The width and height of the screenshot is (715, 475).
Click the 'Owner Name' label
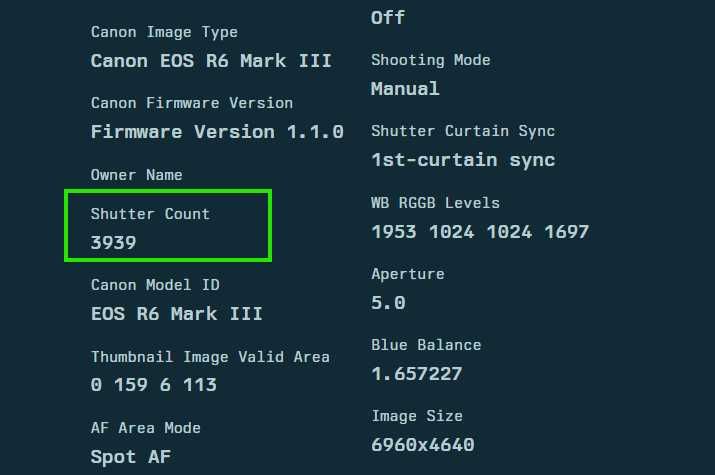pos(137,175)
